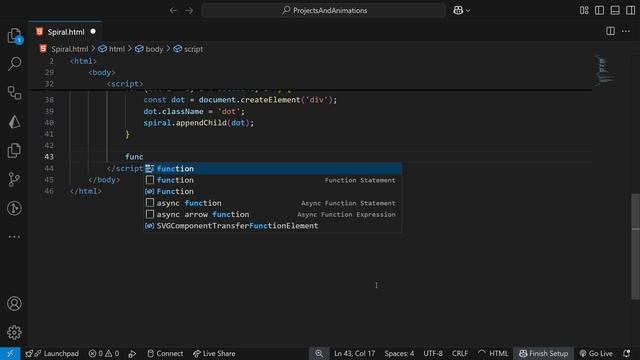This screenshot has height=360, width=640.
Task: Open the editor More Actions menu
Action: pyautogui.click(x=626, y=31)
